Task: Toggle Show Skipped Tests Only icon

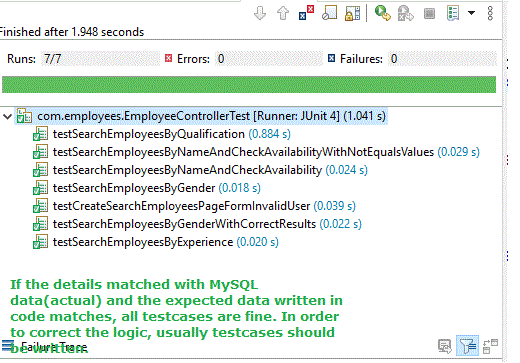Action: coord(329,13)
